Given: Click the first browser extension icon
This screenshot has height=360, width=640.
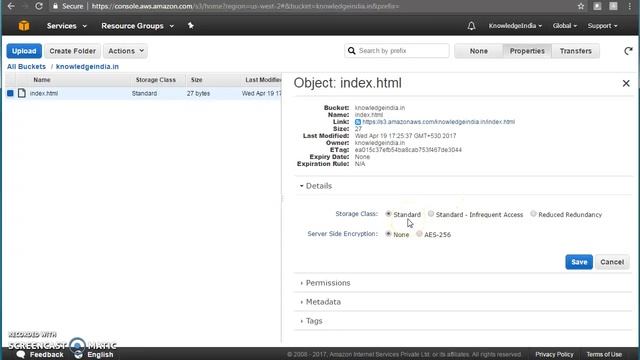Looking at the screenshot, I should 597,6.
